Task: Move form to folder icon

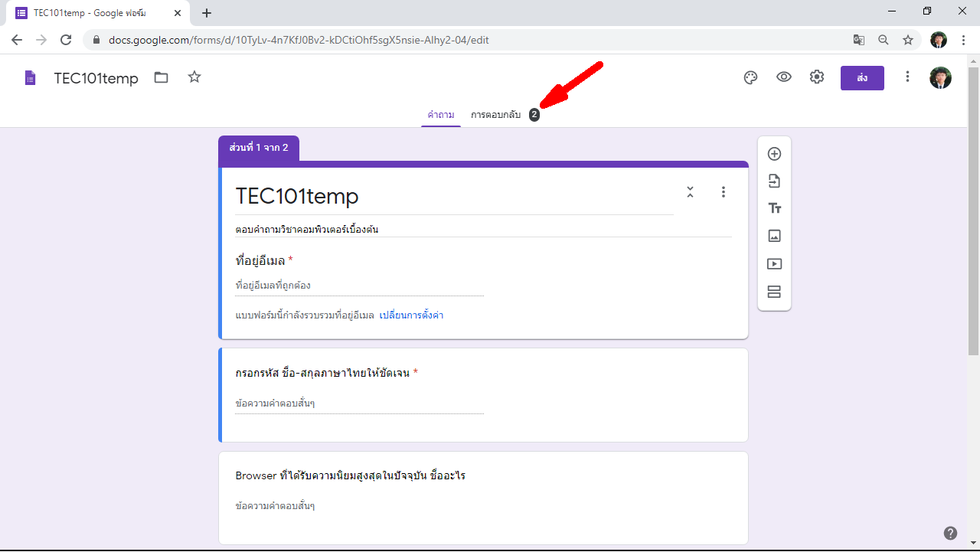Action: pyautogui.click(x=161, y=77)
